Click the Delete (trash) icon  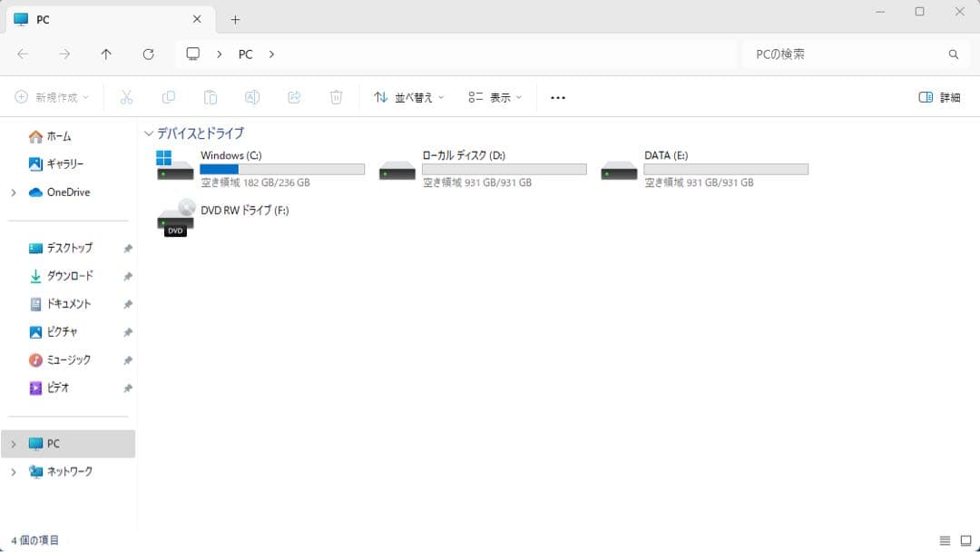point(336,97)
